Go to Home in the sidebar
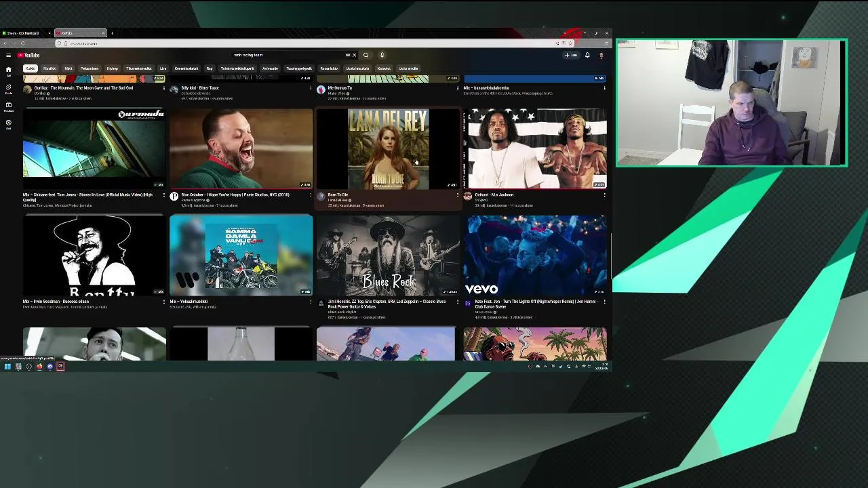Viewport: 868px width, 488px height. tap(9, 70)
